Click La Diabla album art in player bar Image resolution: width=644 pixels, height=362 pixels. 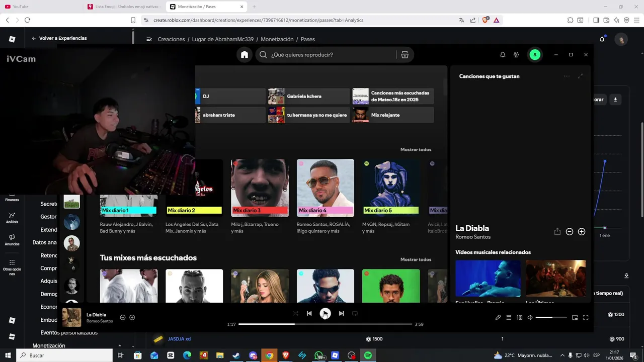pos(71,318)
